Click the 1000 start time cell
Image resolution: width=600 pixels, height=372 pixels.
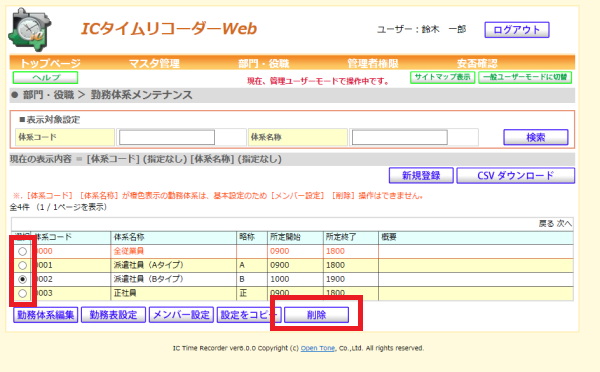[295, 279]
